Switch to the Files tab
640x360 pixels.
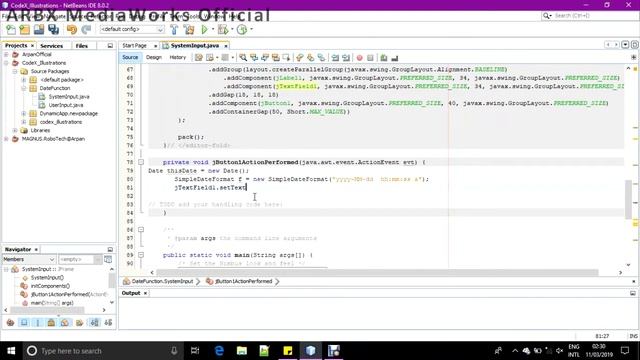(82, 46)
